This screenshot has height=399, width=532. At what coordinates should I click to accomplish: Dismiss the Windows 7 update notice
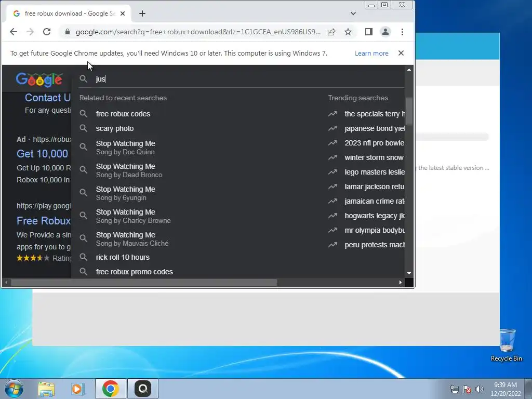tap(401, 54)
